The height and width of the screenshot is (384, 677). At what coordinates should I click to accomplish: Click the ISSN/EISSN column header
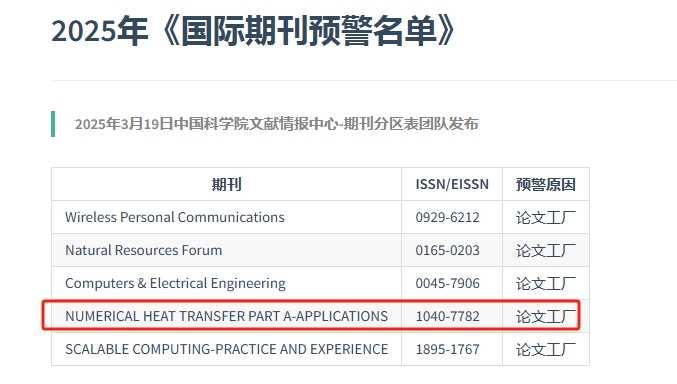pos(452,184)
